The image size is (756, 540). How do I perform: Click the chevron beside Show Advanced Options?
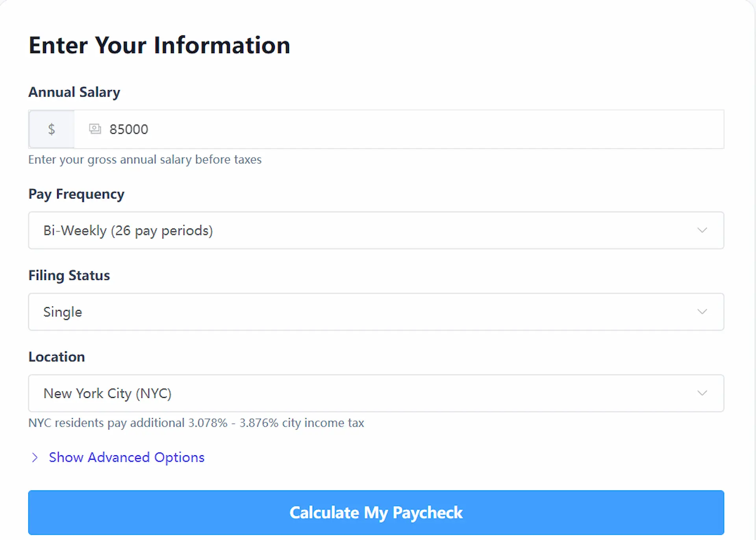[35, 457]
